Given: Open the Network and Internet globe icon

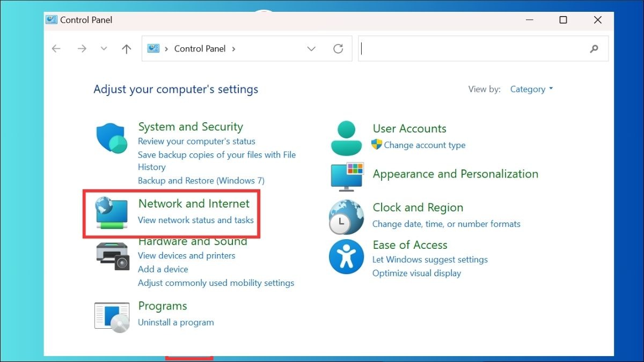Looking at the screenshot, I should click(112, 213).
